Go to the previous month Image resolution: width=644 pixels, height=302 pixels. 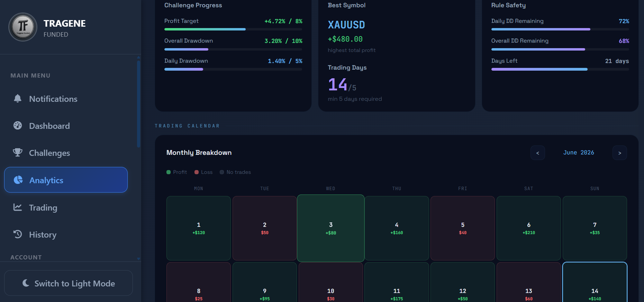coord(538,153)
